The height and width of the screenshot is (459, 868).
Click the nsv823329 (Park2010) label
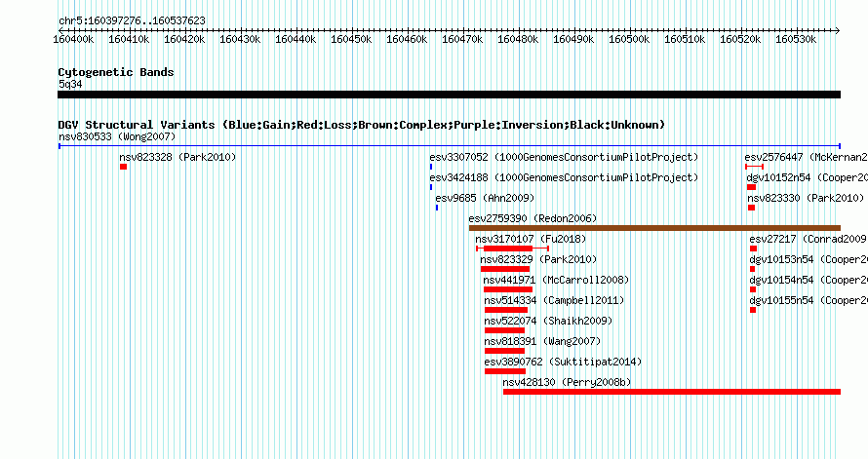[x=538, y=259]
